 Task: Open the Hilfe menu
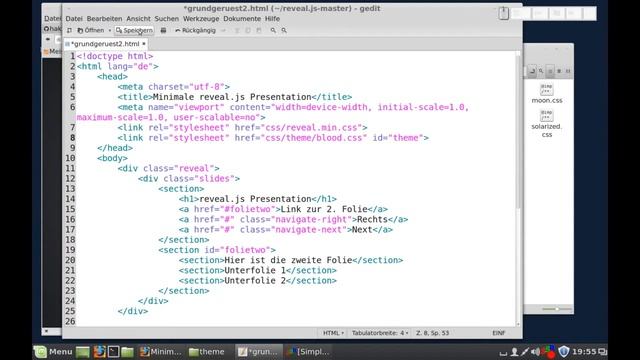272,18
